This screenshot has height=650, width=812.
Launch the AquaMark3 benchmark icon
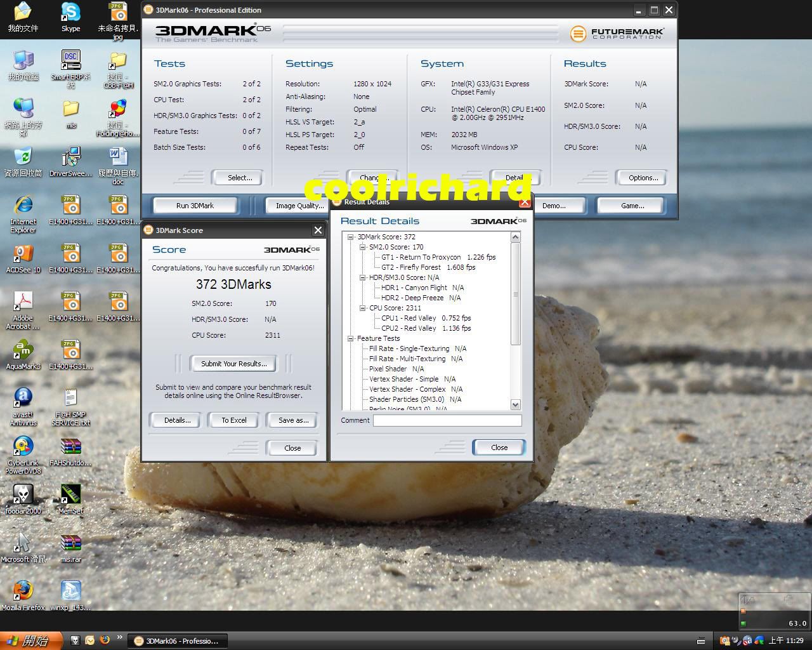(x=23, y=355)
